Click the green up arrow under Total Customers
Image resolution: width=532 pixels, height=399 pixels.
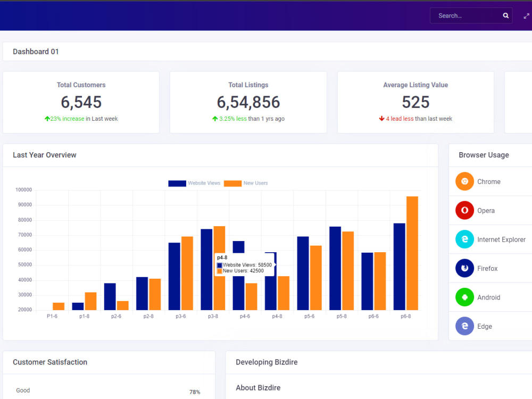[47, 119]
